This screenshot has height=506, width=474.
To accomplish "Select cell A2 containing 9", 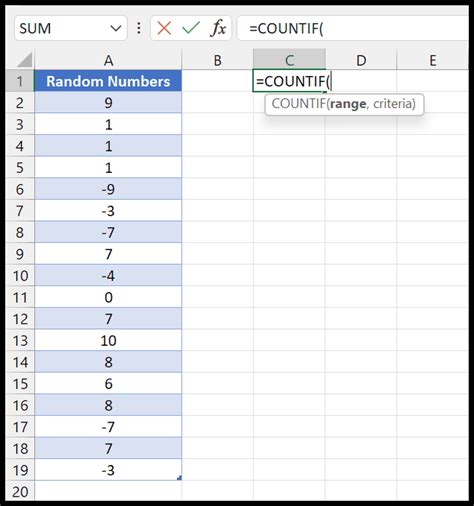I will click(x=108, y=103).
